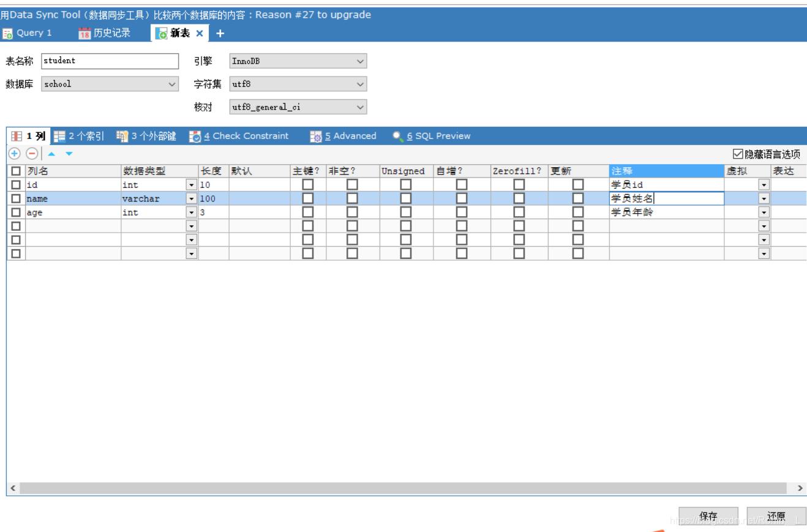Open data type dropdown for id row
Viewport: 807px width, 532px height.
[x=192, y=184]
